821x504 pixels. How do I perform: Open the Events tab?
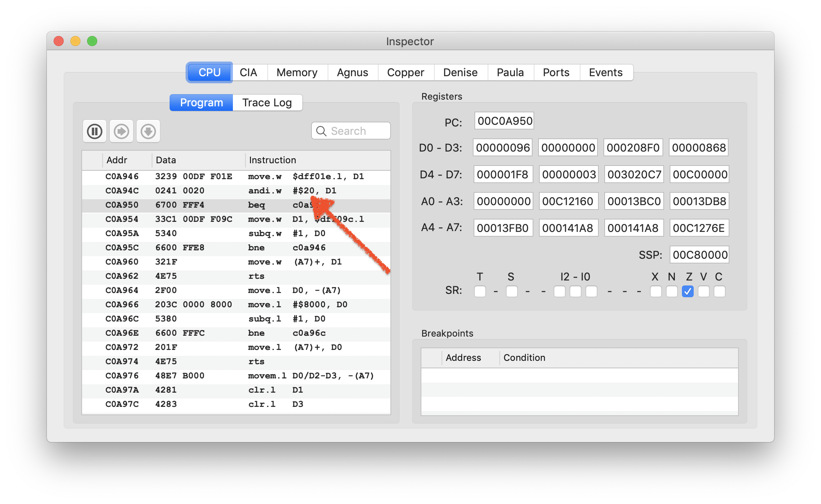606,72
